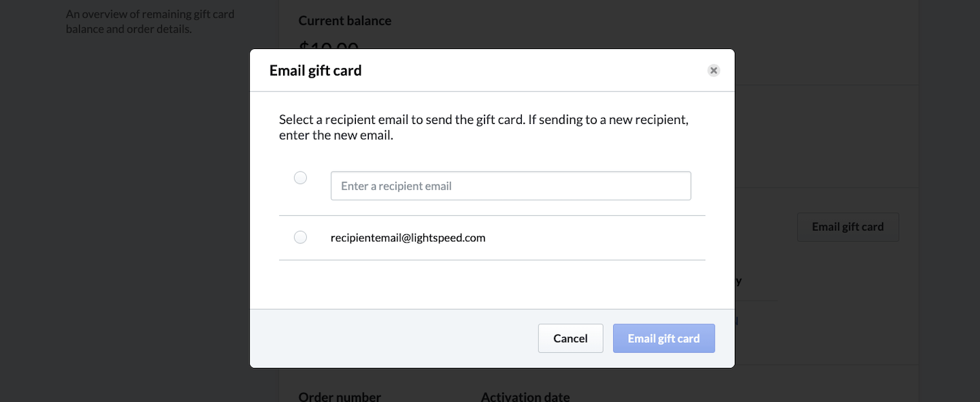Click the Activation date label
The height and width of the screenshot is (402, 980).
tap(525, 396)
